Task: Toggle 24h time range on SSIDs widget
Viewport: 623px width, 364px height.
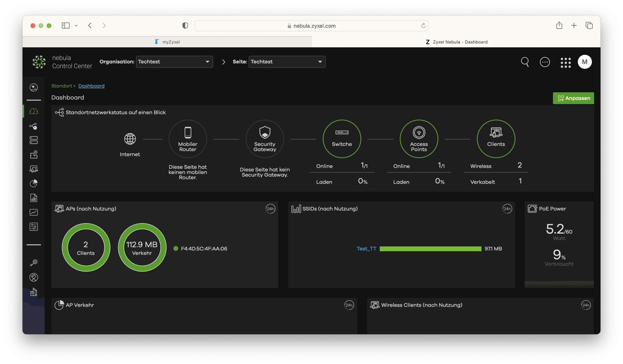Action: click(507, 209)
